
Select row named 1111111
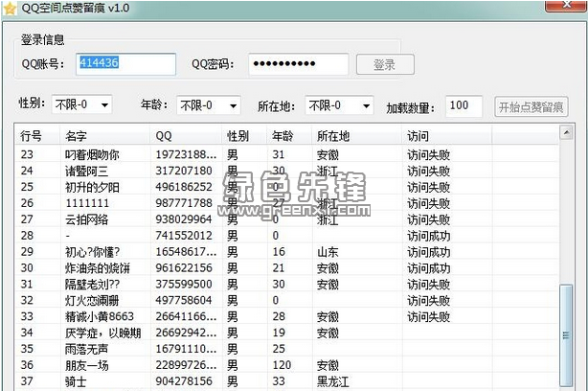point(287,203)
